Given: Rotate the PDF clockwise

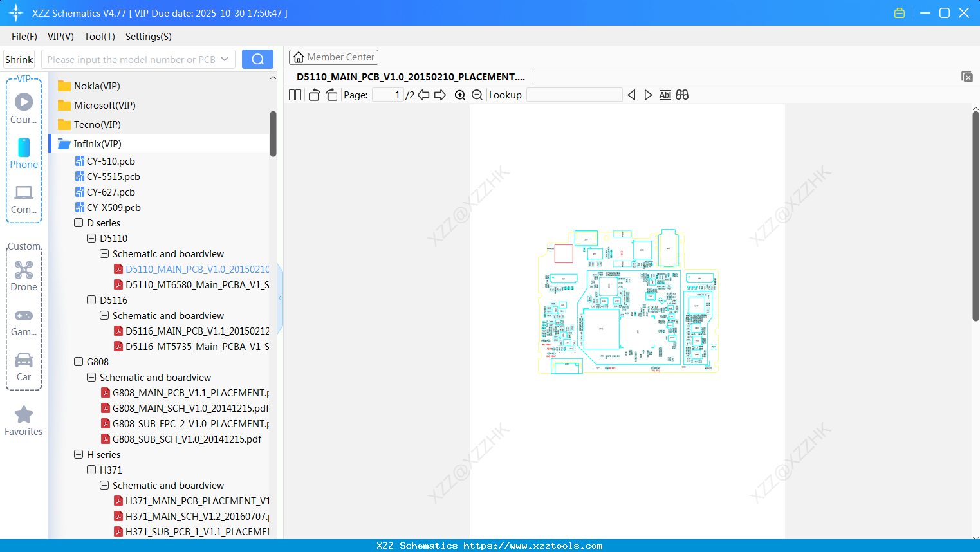Looking at the screenshot, I should pos(331,95).
